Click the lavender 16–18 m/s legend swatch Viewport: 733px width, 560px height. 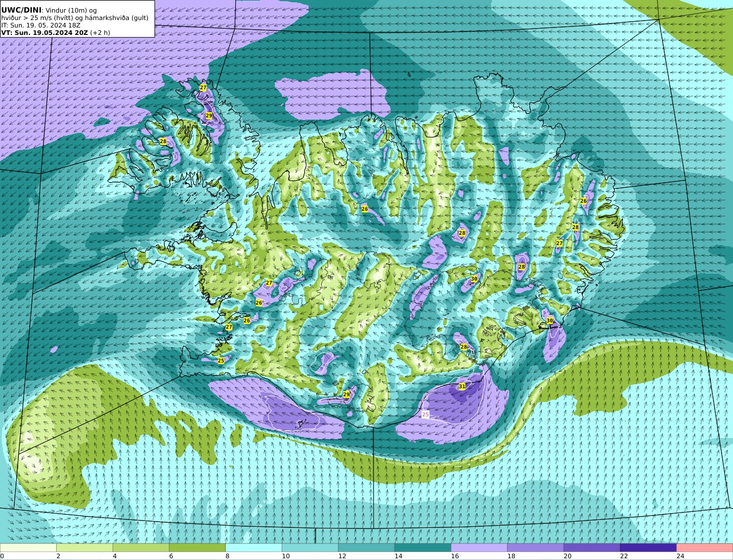coord(479,548)
